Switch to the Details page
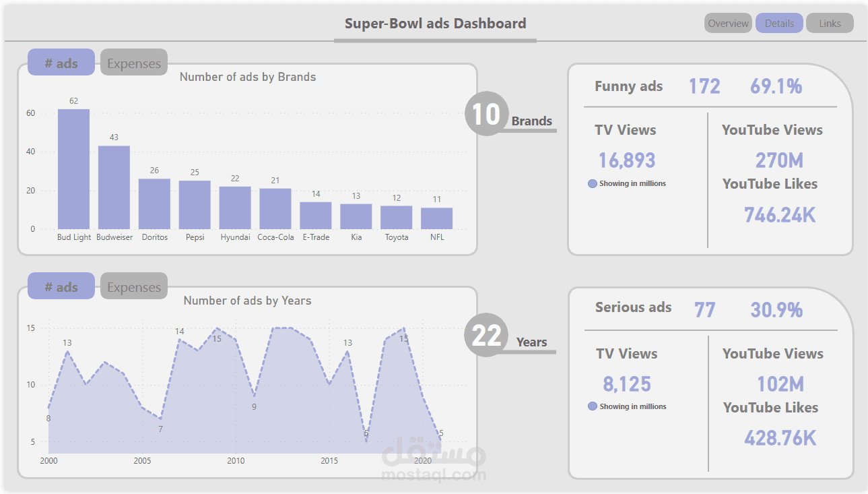Screen dimensions: 868x494 [x=778, y=22]
